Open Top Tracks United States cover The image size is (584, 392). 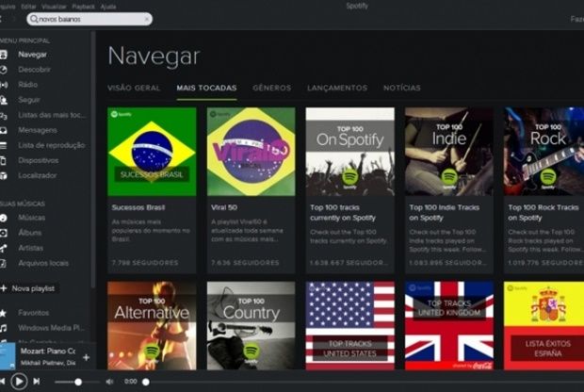pos(350,326)
